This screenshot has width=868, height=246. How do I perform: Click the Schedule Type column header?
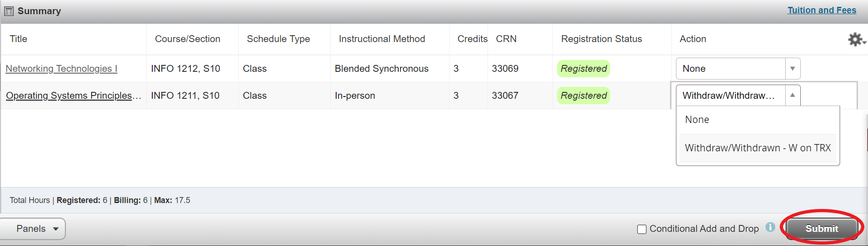(x=278, y=39)
